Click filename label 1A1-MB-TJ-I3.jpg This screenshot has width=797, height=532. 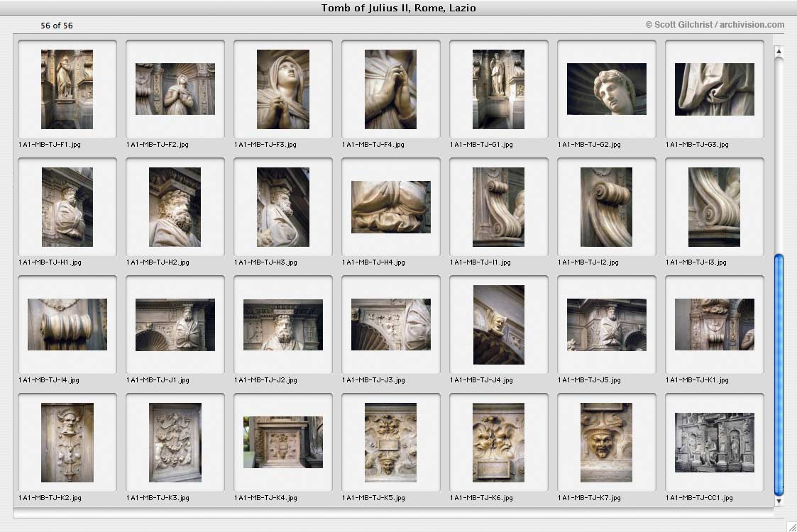click(696, 262)
